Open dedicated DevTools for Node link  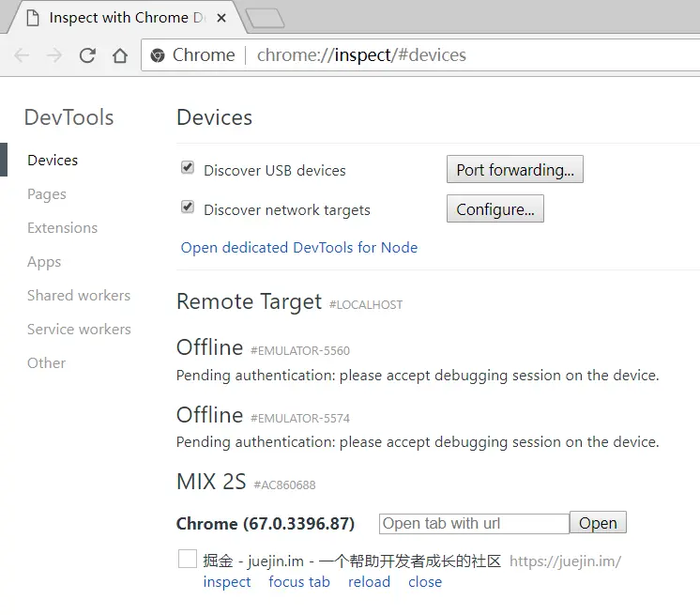(x=299, y=248)
